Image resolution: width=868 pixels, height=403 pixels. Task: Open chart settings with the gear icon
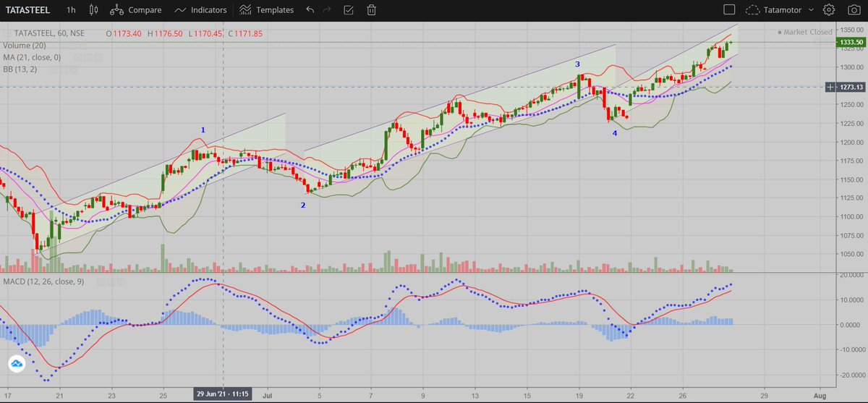click(829, 10)
